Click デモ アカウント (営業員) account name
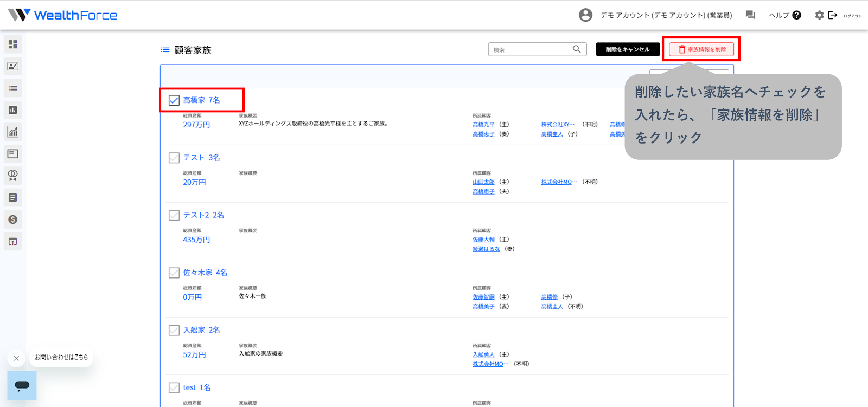Image resolution: width=868 pixels, height=407 pixels. click(666, 15)
